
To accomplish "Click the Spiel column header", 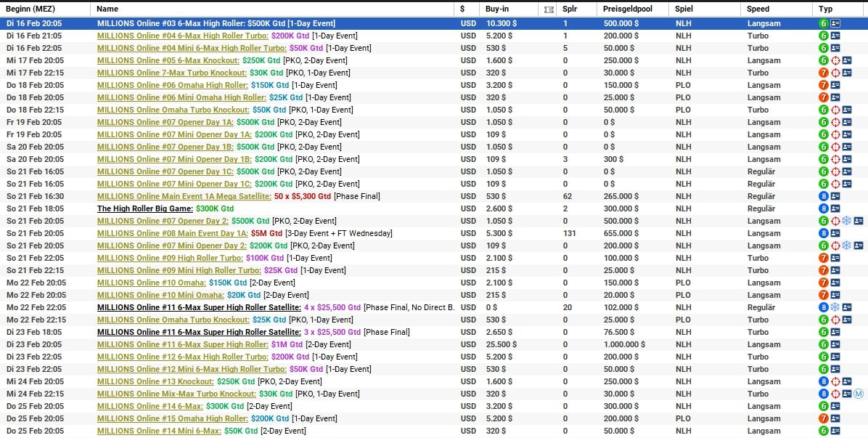I will (x=684, y=9).
